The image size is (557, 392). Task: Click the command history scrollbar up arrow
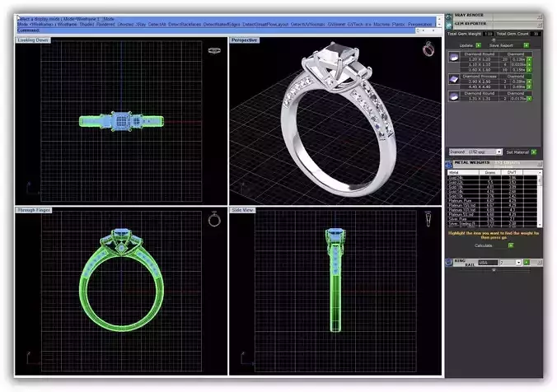coord(439,18)
